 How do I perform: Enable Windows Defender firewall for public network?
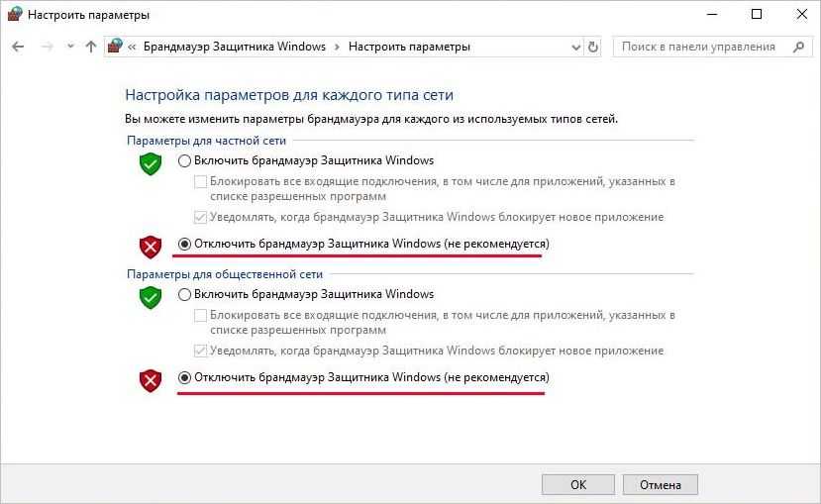coord(185,294)
